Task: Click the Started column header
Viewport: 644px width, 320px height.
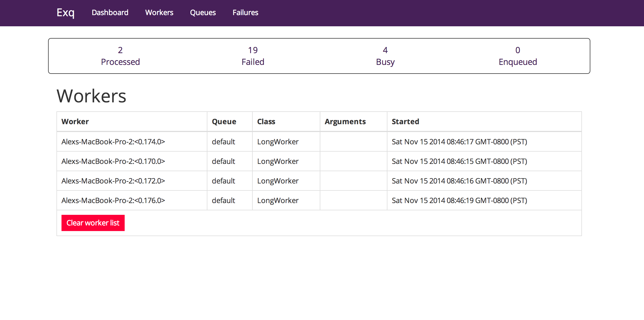Action: click(405, 122)
